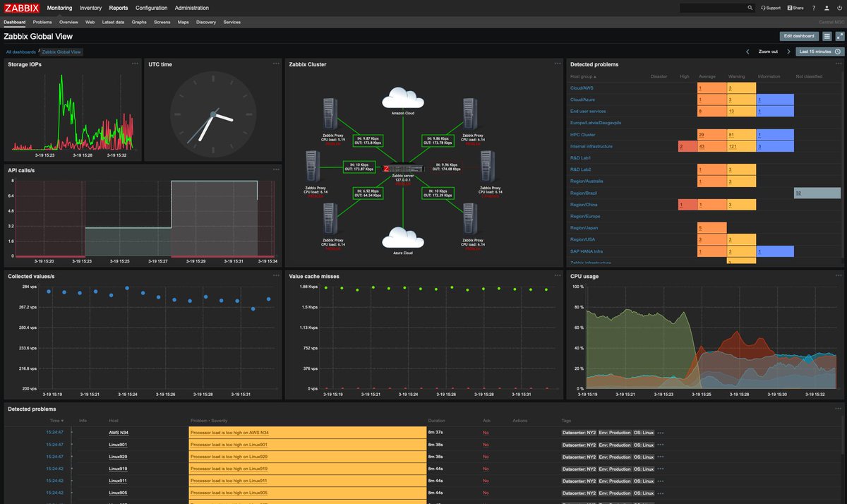This screenshot has width=847, height=504.
Task: Show more tags for AWS N34 row
Action: 661,433
